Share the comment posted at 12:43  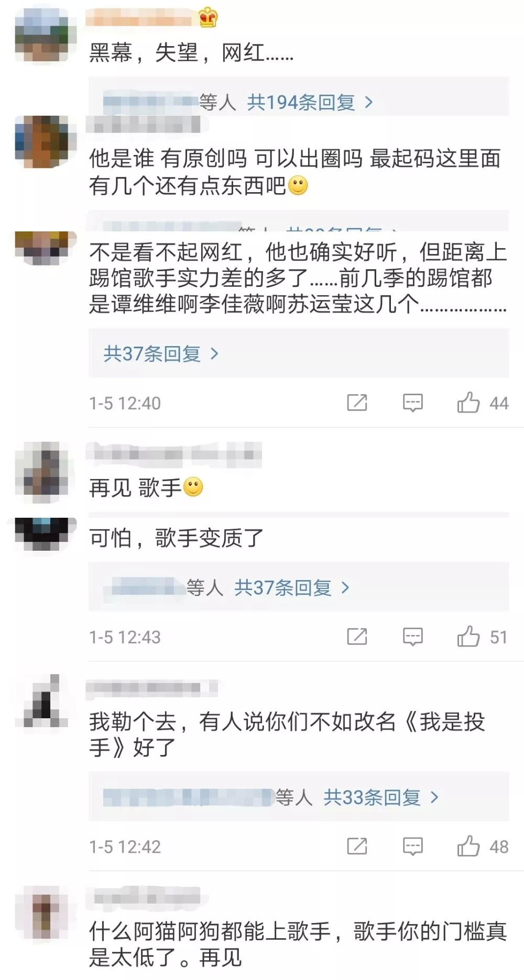tap(357, 636)
